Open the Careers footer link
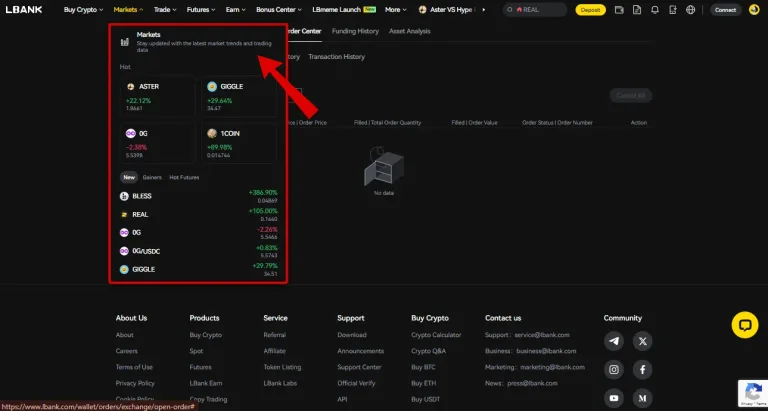Image resolution: width=768 pixels, height=411 pixels. (126, 351)
